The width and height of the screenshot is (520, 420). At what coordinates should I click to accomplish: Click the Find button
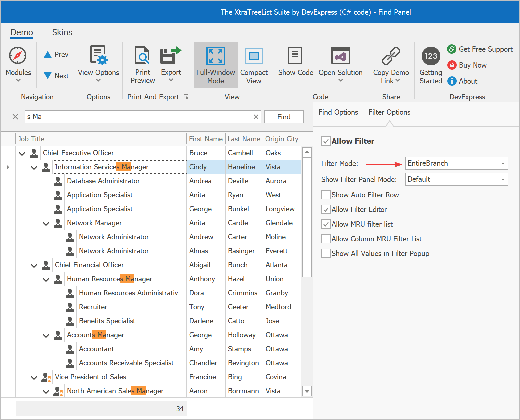(x=284, y=117)
